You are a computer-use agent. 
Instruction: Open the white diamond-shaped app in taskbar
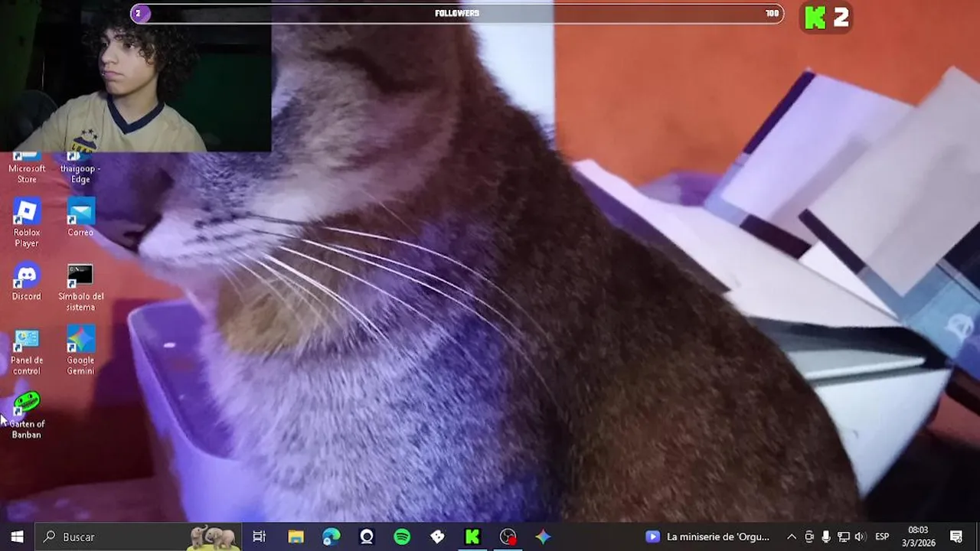coord(437,536)
